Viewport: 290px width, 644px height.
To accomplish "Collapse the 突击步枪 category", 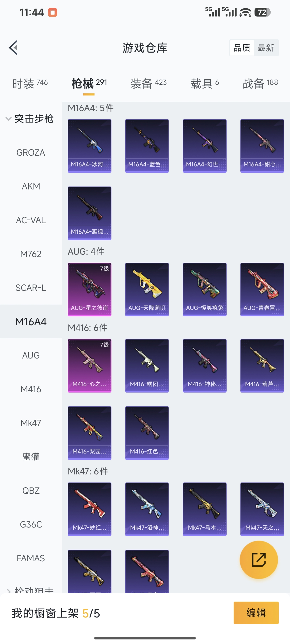I will [30, 119].
